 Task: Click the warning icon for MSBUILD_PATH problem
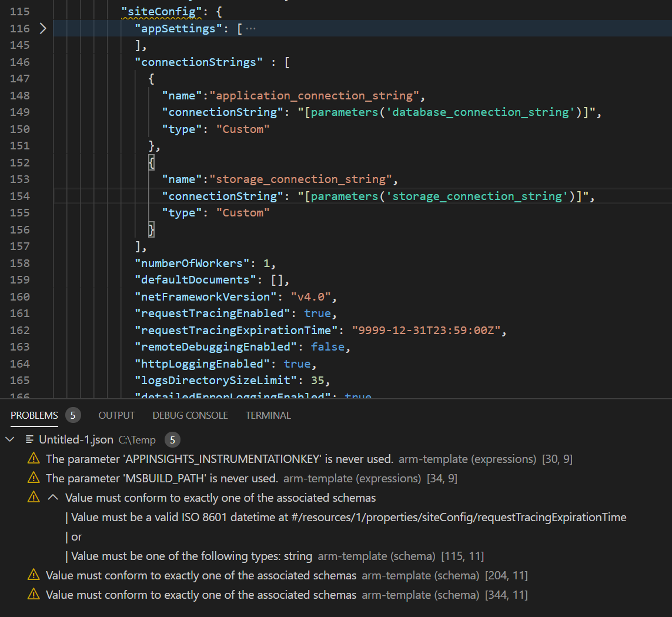[x=34, y=478]
